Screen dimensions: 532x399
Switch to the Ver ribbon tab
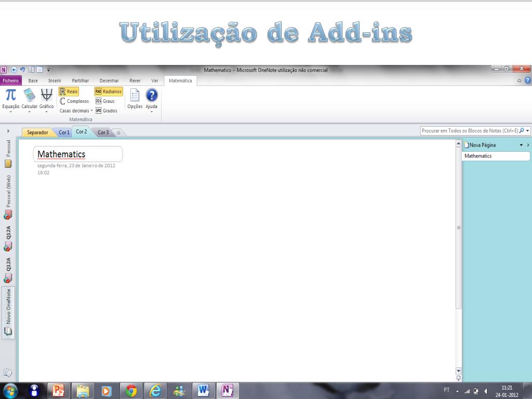click(155, 81)
